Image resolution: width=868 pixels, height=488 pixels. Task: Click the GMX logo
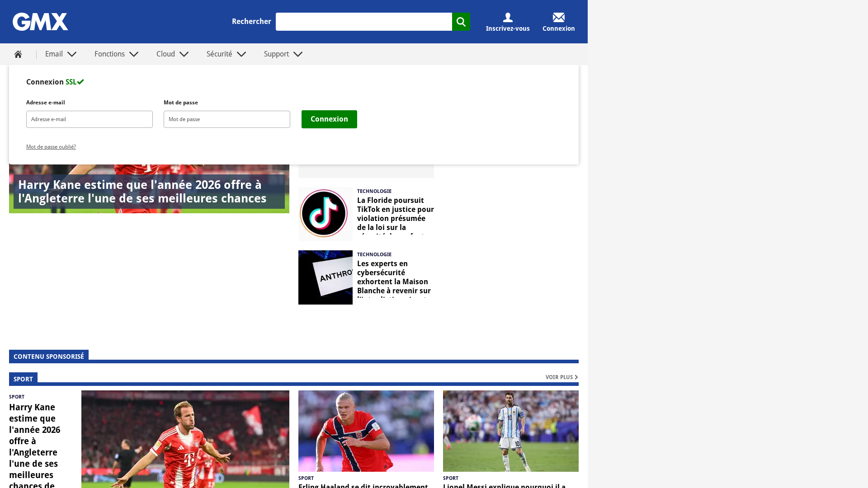click(x=40, y=22)
